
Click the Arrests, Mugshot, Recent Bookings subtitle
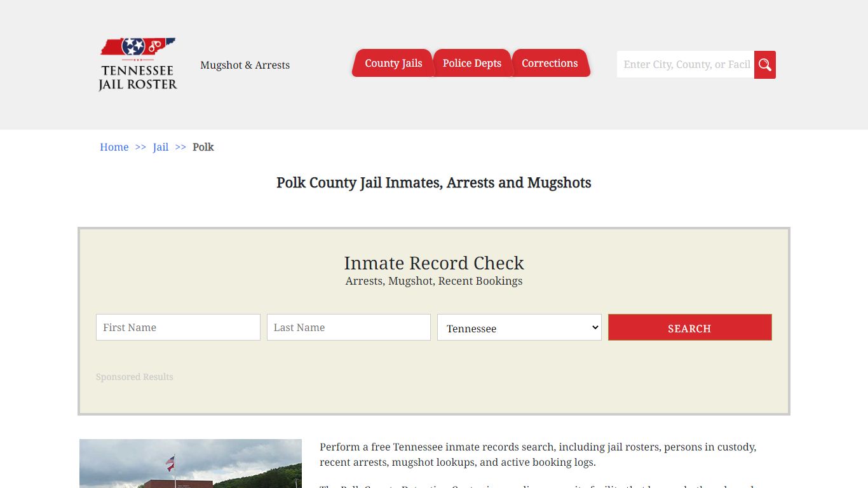[x=434, y=281]
